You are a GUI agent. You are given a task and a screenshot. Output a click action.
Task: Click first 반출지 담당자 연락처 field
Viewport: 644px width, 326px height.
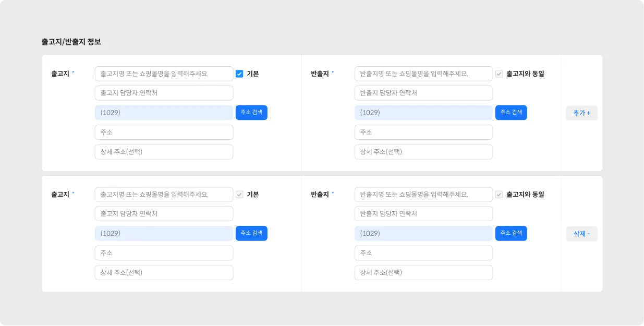click(423, 93)
